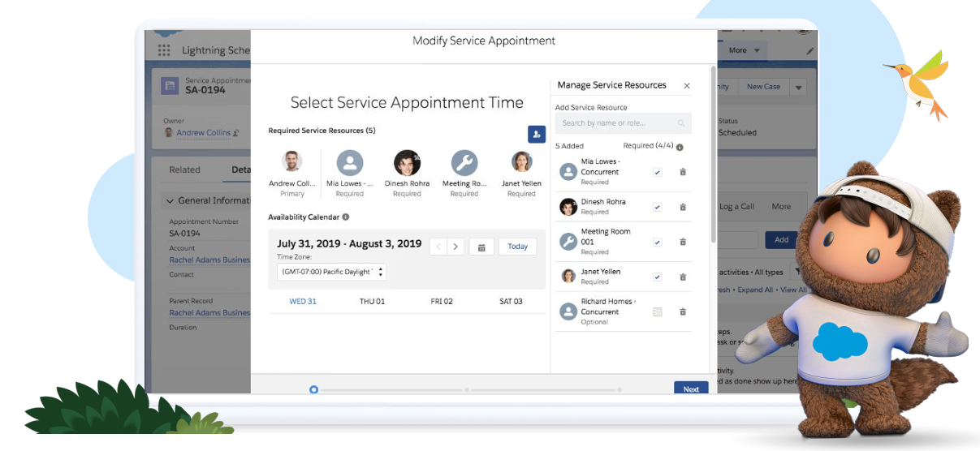Click the first progress step indicator
980x451 pixels.
(313, 390)
